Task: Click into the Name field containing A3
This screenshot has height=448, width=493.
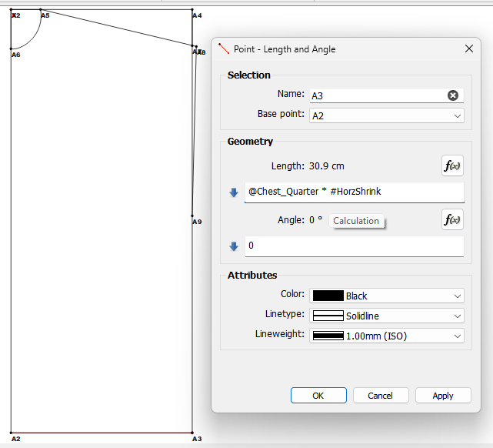Action: tap(375, 95)
